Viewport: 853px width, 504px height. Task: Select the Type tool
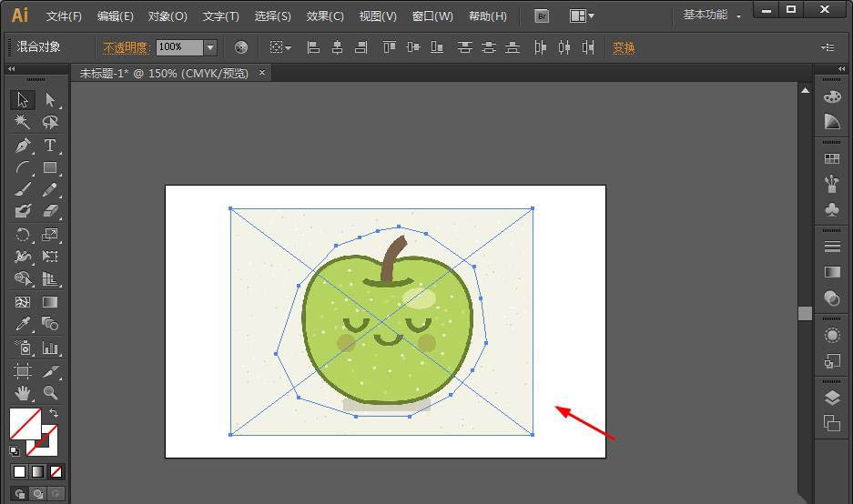click(50, 146)
